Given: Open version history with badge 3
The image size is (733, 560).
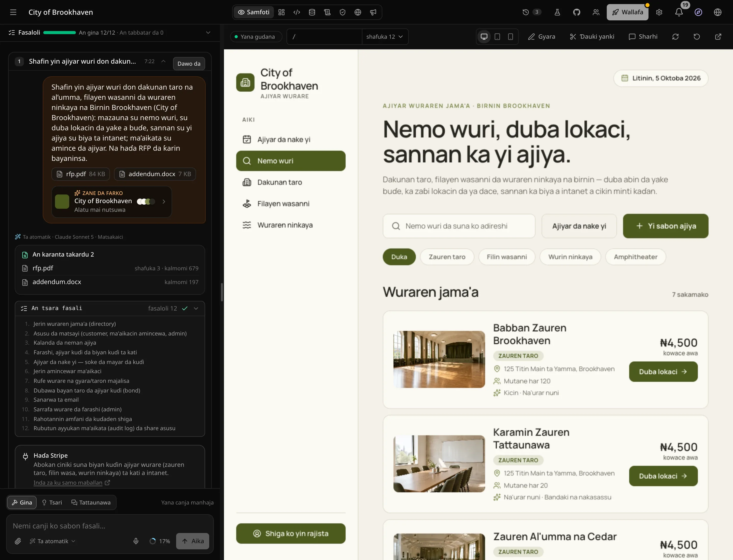Looking at the screenshot, I should tap(531, 12).
